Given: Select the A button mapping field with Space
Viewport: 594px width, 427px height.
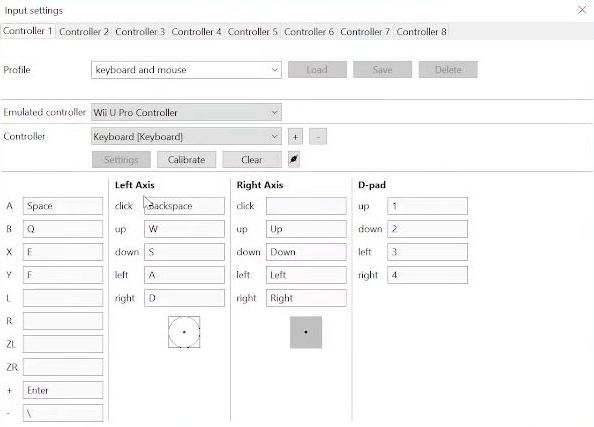Looking at the screenshot, I should point(63,206).
